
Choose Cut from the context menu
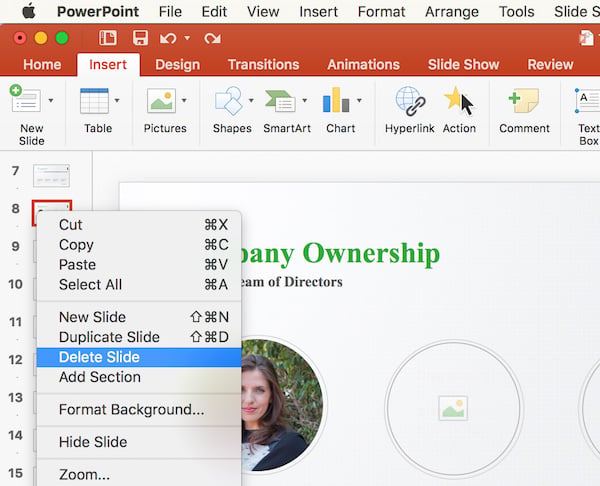139,225
